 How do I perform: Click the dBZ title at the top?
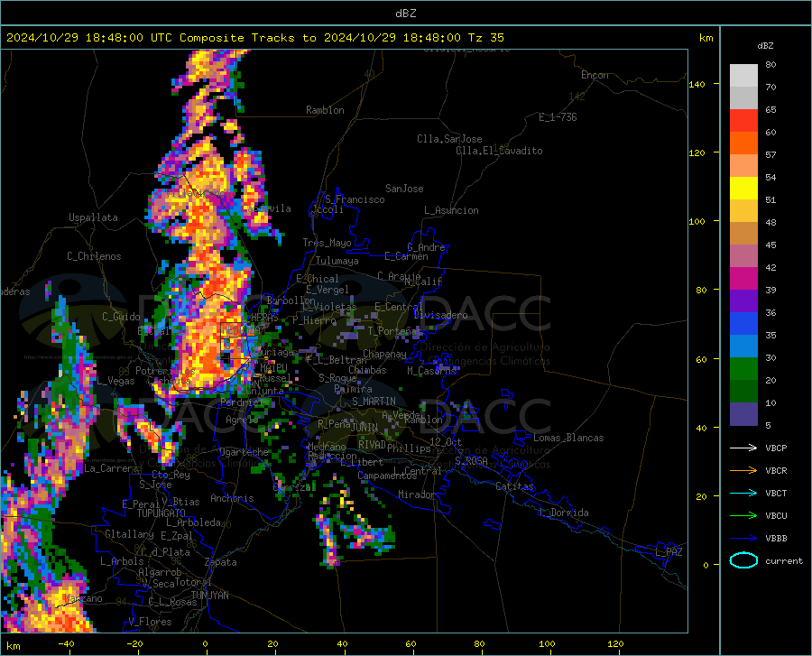(405, 14)
